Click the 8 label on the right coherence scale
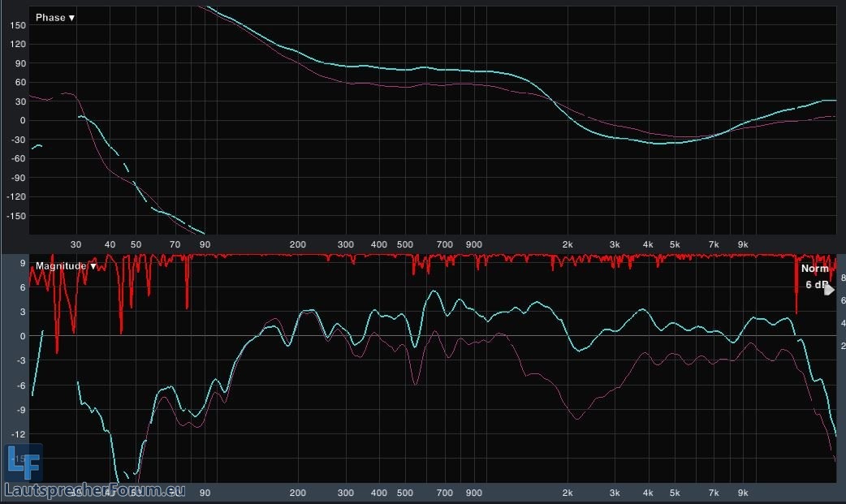Image resolution: width=846 pixels, height=504 pixels. click(x=843, y=278)
